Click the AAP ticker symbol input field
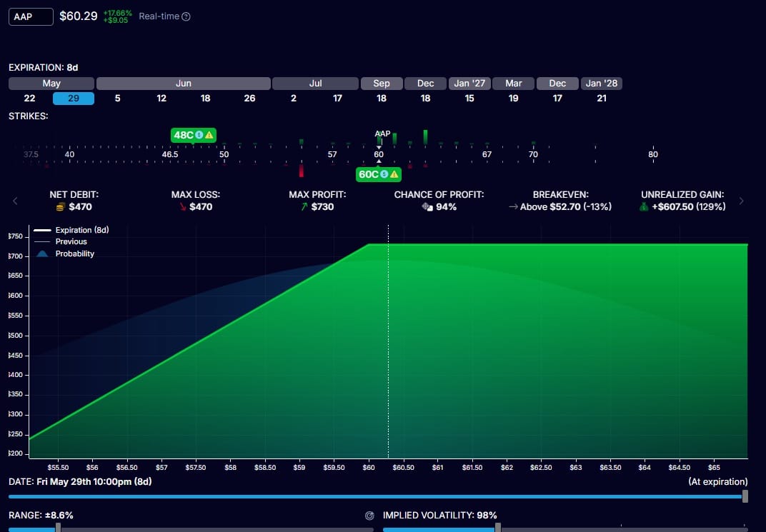The image size is (766, 532). click(31, 16)
